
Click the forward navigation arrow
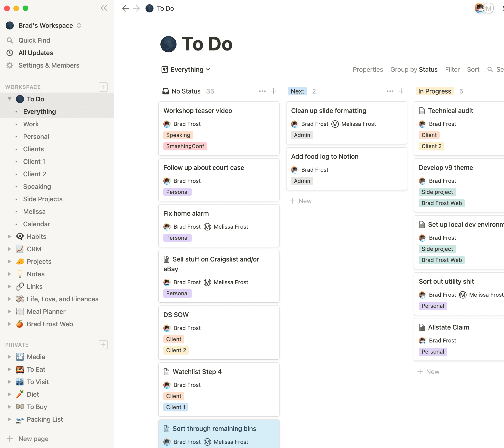[x=136, y=8]
